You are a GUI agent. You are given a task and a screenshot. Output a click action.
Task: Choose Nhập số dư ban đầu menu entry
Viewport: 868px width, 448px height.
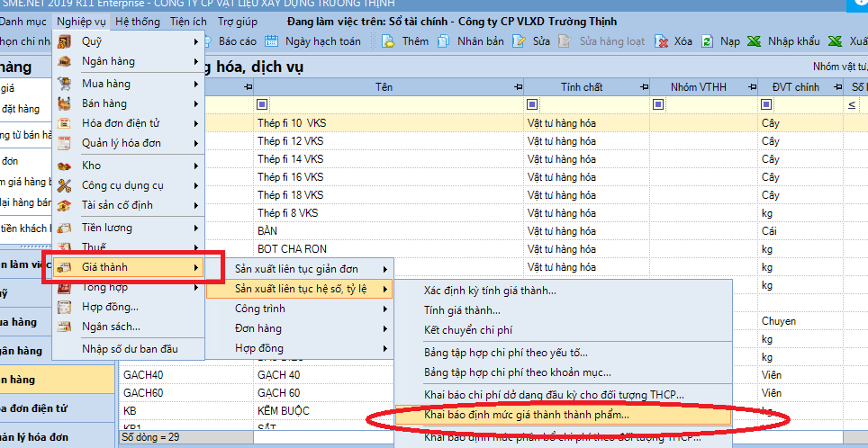point(129,349)
